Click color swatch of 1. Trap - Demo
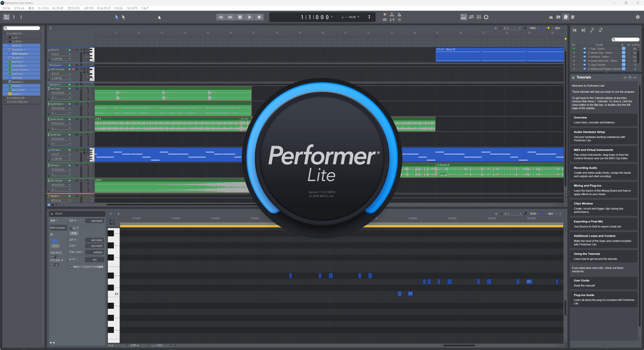Viewport: 644px width, 350px height. coord(623,49)
